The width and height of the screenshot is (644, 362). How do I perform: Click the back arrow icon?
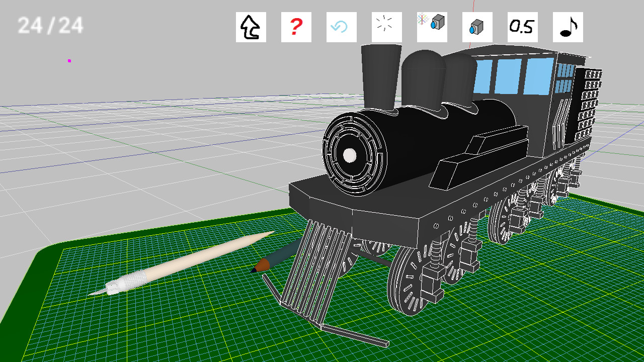251,27
